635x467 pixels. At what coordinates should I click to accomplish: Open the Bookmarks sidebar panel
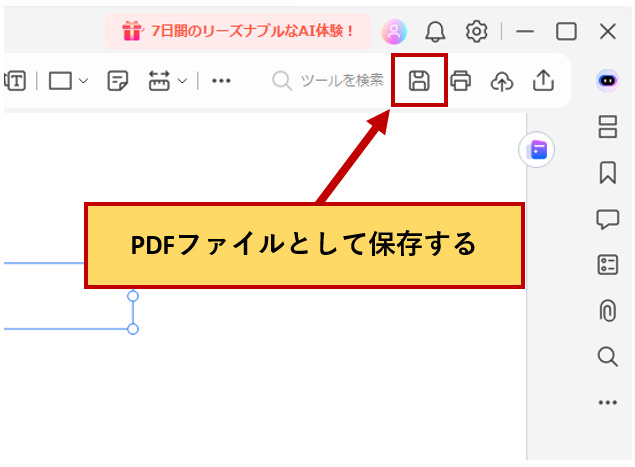coord(607,173)
